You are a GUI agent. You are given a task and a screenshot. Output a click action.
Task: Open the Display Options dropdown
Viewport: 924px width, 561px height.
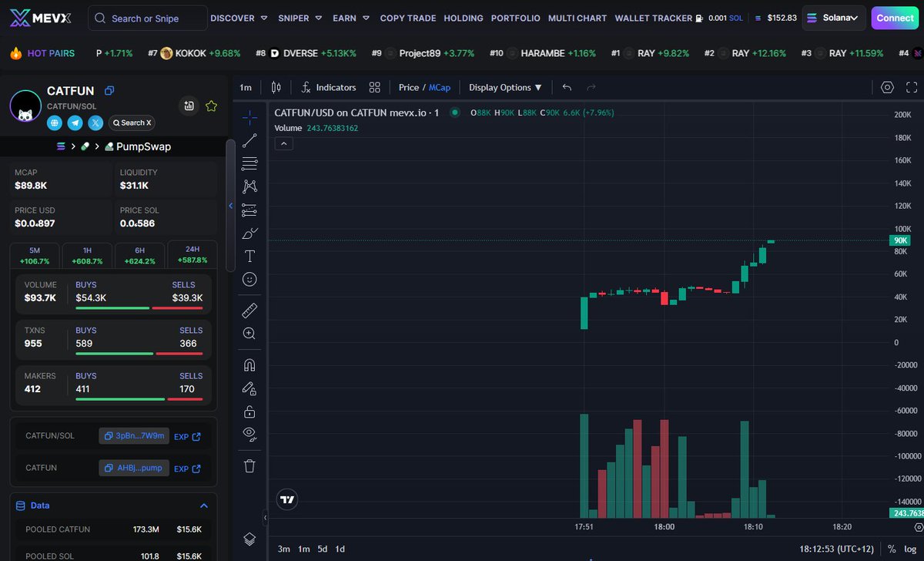pyautogui.click(x=505, y=88)
